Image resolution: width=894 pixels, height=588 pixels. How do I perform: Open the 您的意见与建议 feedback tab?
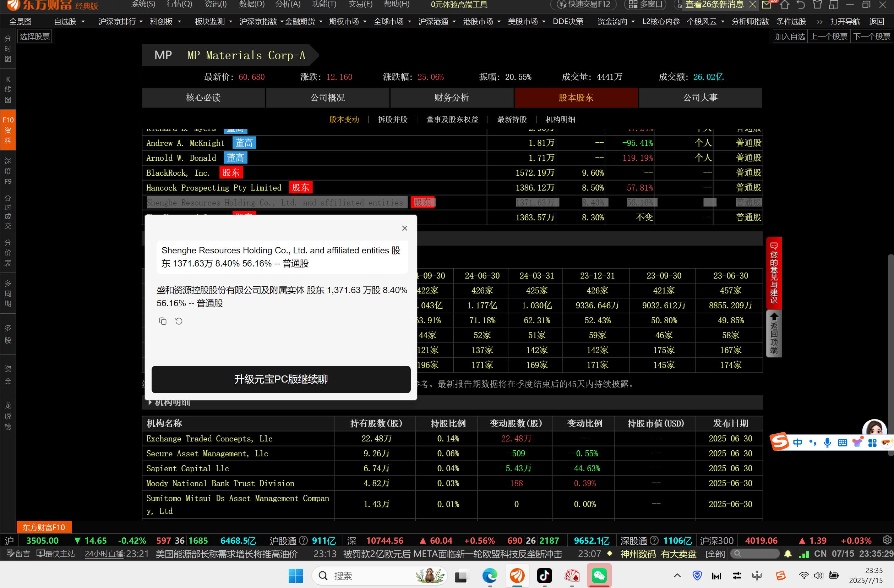[x=774, y=273]
